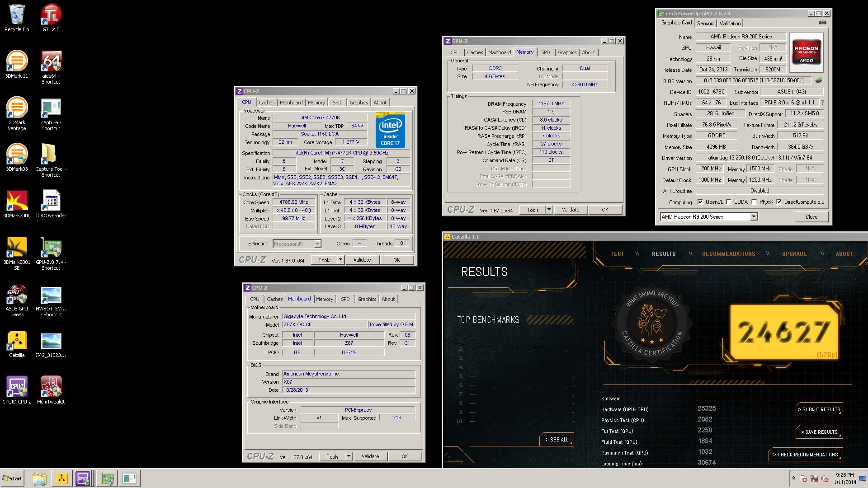The width and height of the screenshot is (868, 488).
Task: Click the taskbar clock
Action: (844, 479)
